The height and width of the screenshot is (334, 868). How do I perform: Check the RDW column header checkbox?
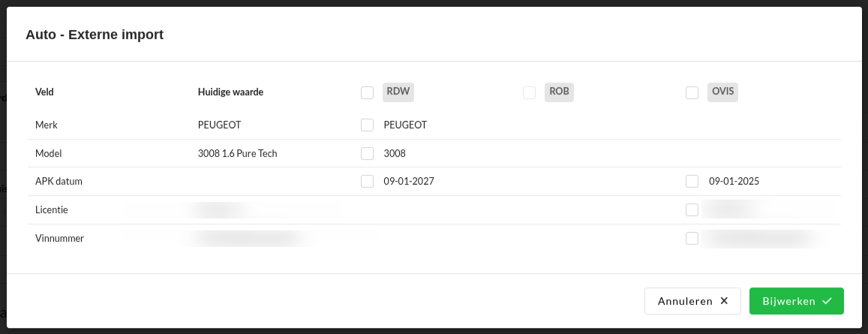367,93
